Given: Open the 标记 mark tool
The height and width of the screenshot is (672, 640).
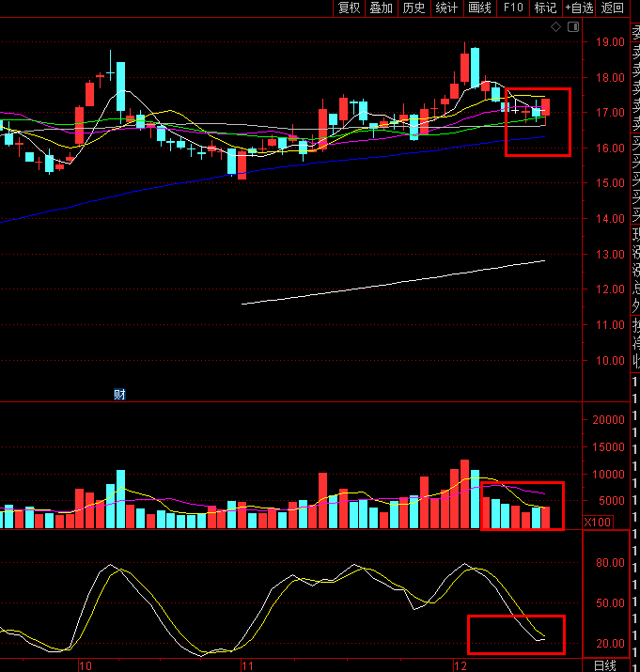Looking at the screenshot, I should pyautogui.click(x=545, y=8).
